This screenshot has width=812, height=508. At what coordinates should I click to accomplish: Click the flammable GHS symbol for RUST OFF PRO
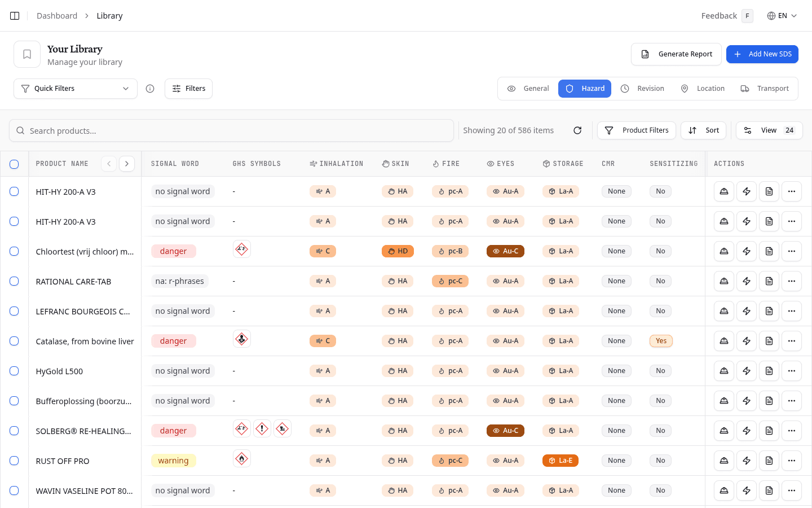(242, 459)
